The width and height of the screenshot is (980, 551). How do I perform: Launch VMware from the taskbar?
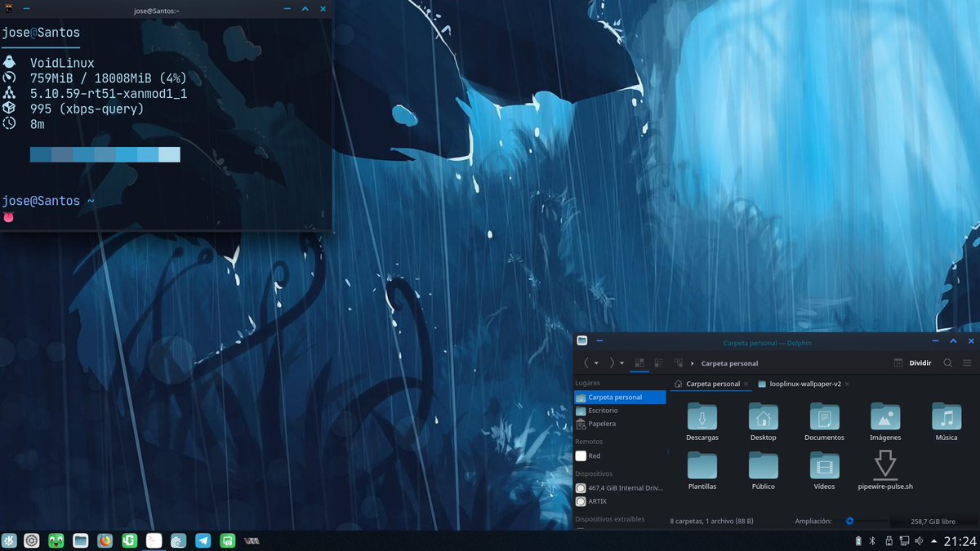tap(250, 540)
